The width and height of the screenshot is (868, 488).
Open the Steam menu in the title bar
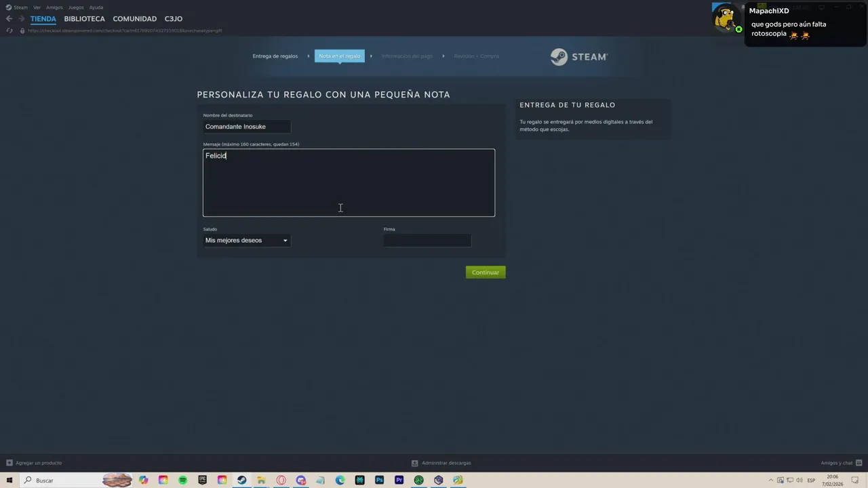pyautogui.click(x=17, y=7)
